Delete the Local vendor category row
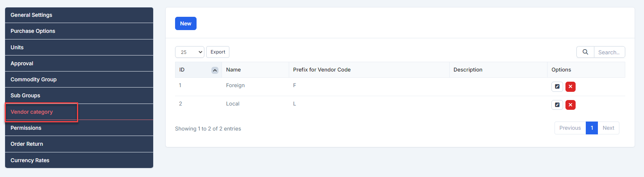The width and height of the screenshot is (644, 177). pos(570,105)
